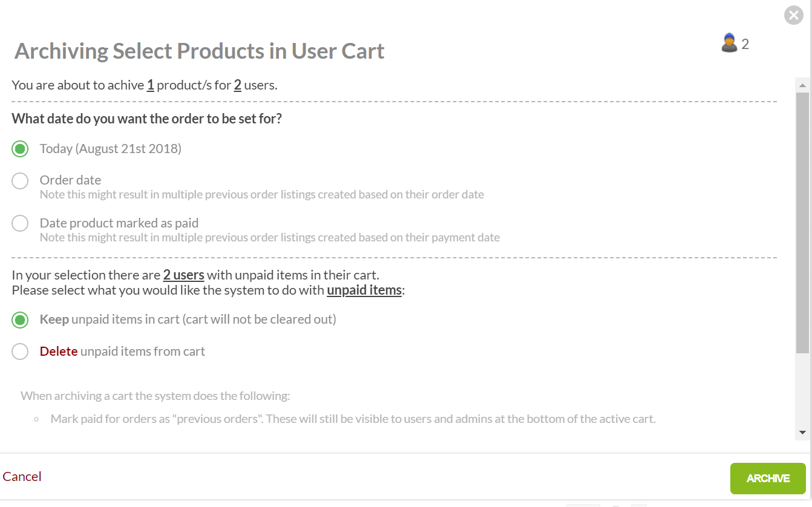
Task: Click the Cancel link
Action: pos(22,477)
